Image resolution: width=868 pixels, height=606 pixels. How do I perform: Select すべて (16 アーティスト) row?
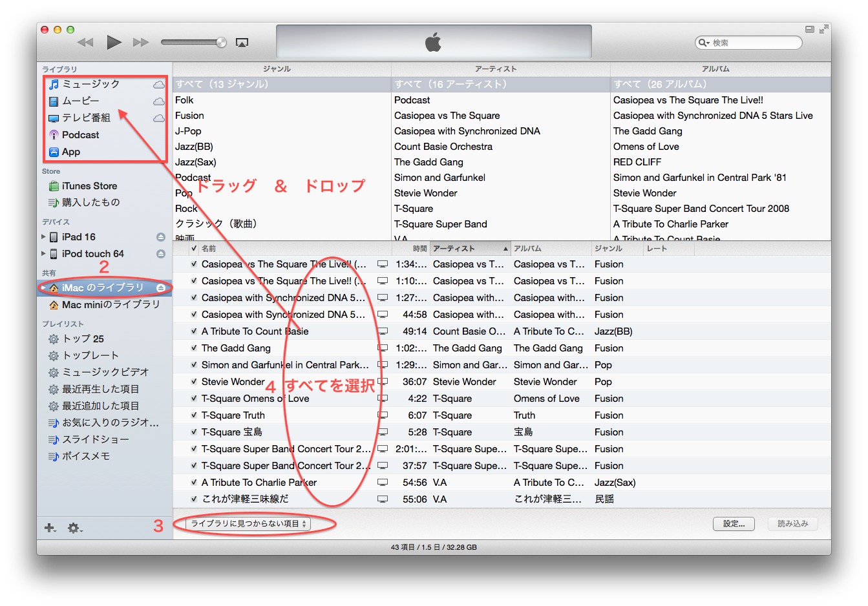point(501,85)
